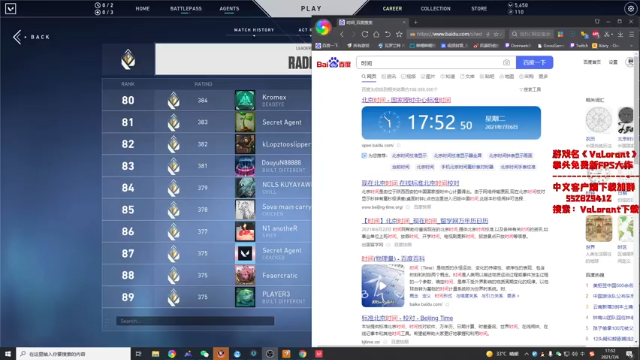Click the colorful browser logo icon
The image size is (640, 360).
[x=323, y=27]
